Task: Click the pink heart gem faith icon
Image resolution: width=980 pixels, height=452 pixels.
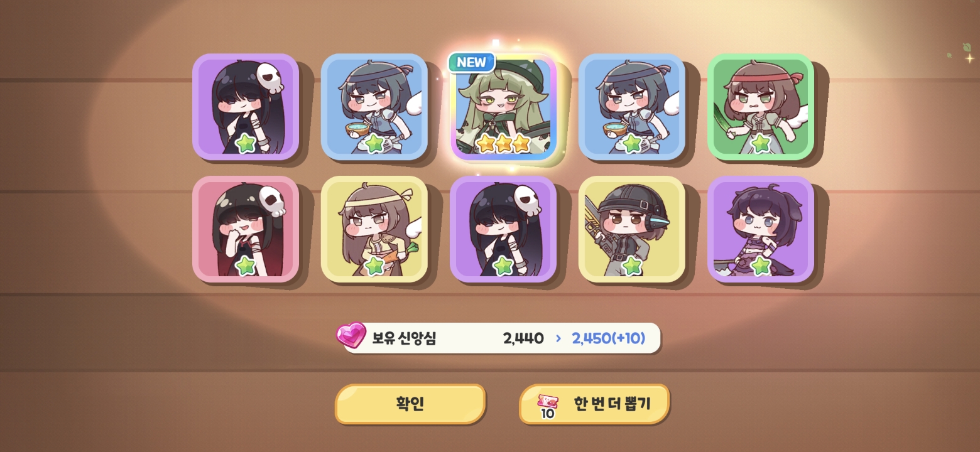Action: pyautogui.click(x=351, y=335)
